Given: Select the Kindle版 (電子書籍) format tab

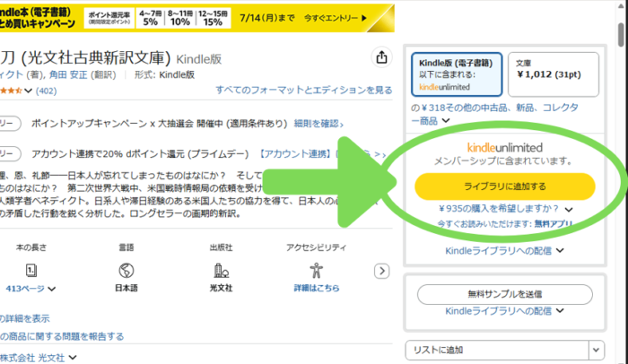Looking at the screenshot, I should pos(457,74).
